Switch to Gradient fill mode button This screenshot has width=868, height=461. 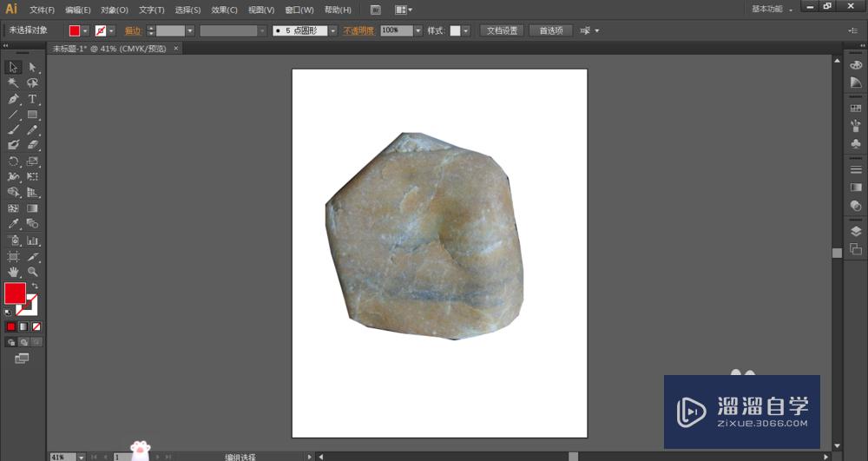(24, 326)
